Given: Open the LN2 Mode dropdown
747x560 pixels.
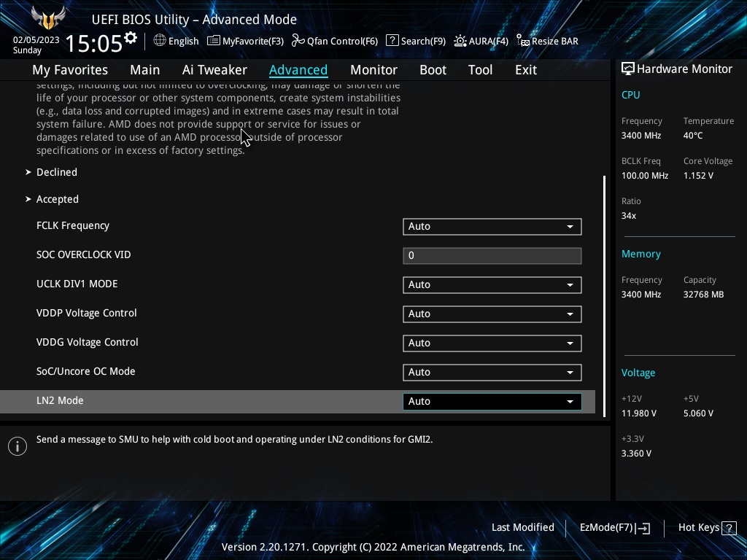Looking at the screenshot, I should [x=492, y=402].
